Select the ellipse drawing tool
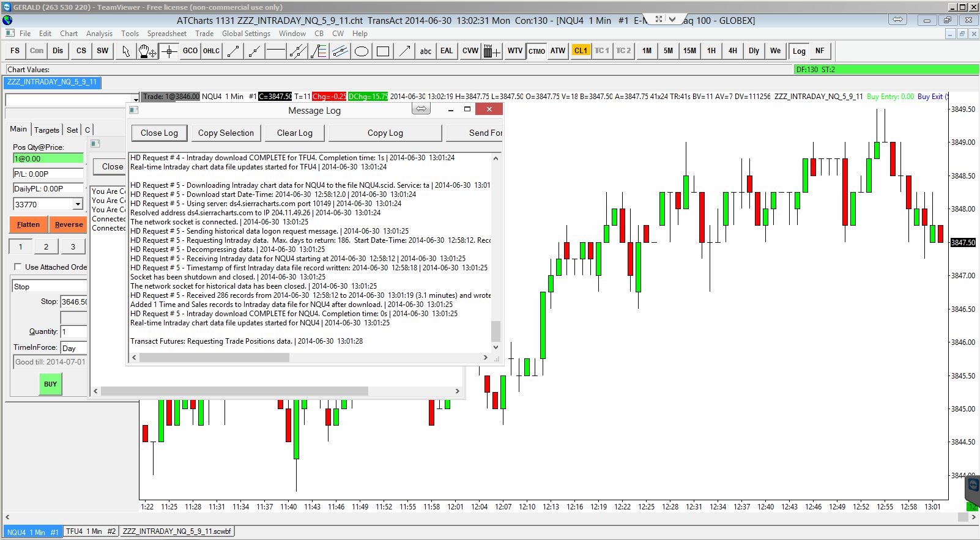This screenshot has width=980, height=540. (362, 51)
